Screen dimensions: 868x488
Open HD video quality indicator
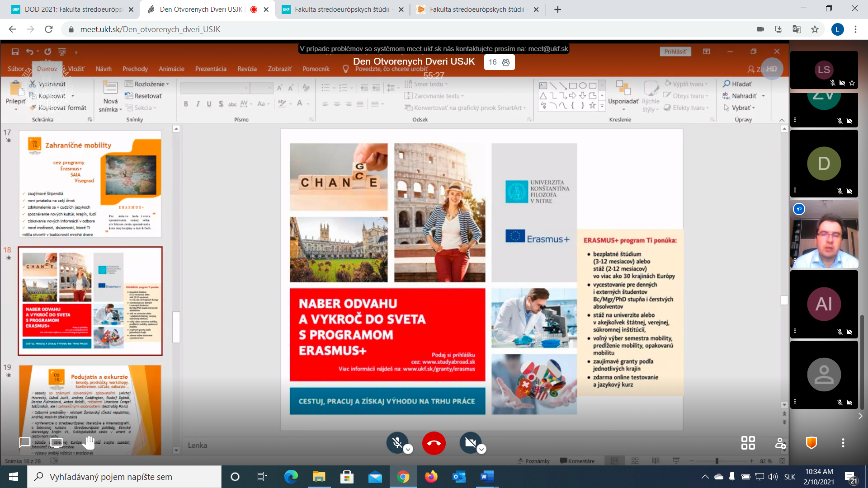point(772,69)
